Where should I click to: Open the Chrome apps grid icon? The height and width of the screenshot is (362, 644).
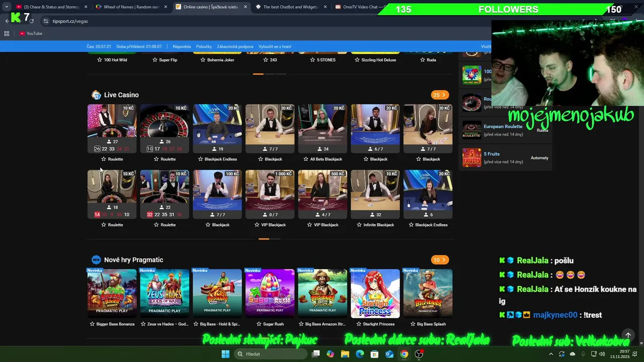point(7,34)
